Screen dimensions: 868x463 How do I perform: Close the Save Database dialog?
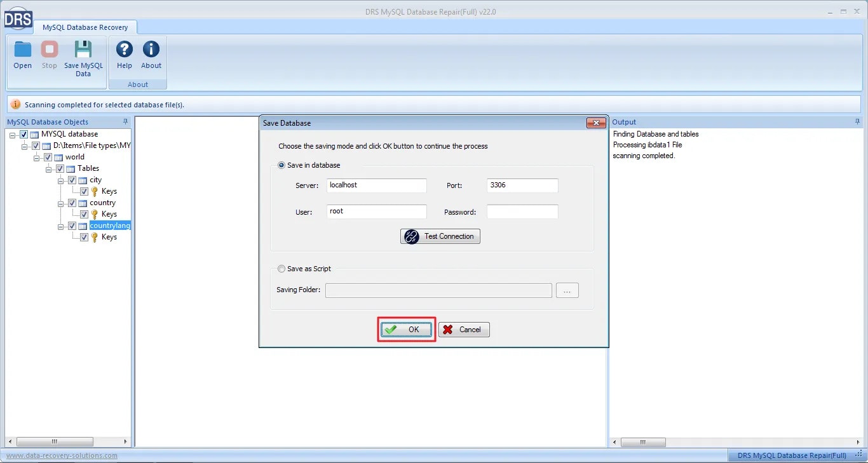point(595,123)
